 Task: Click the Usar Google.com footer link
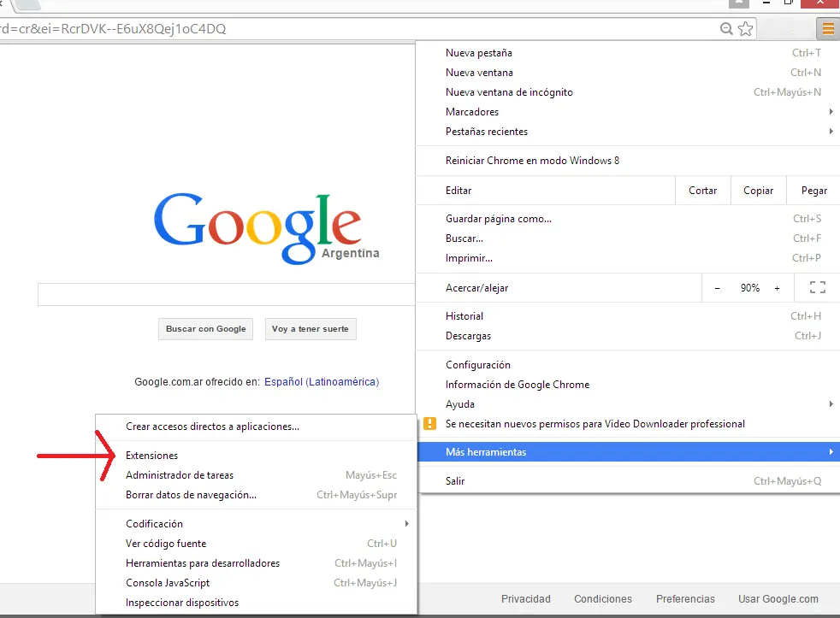pos(778,598)
